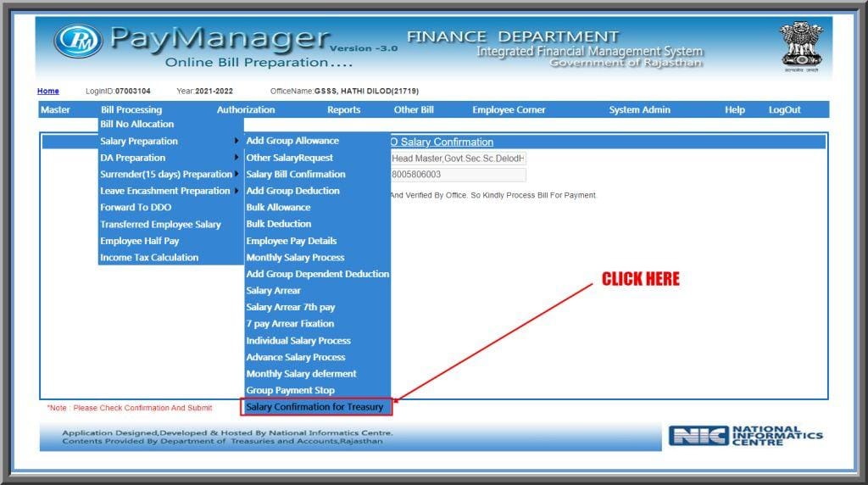The height and width of the screenshot is (485, 868).
Task: Choose Monthly Salary Process submenu item
Action: 295,258
